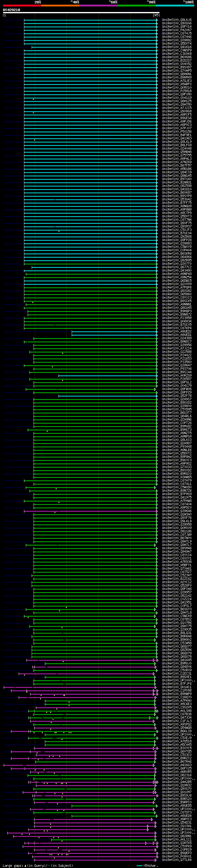The height and width of the screenshot is (868, 197).
Task: Click the UniRef100_C5WXD0 label
Action: 177,487
